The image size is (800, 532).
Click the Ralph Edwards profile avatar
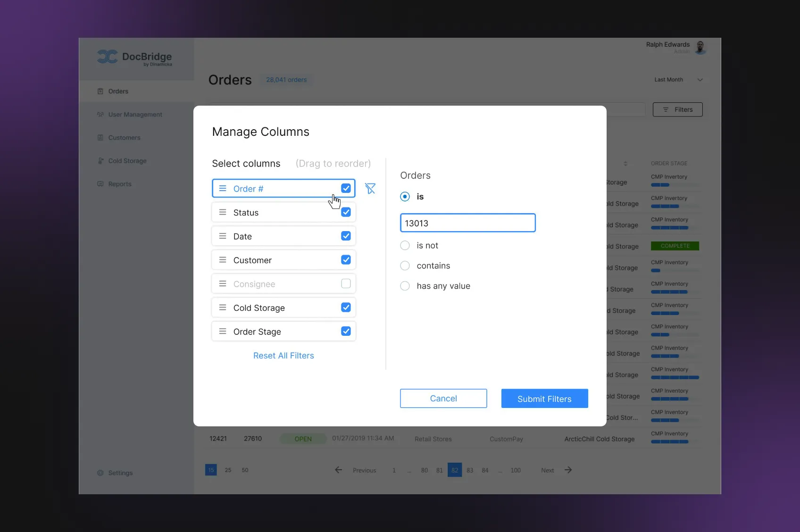(700, 47)
